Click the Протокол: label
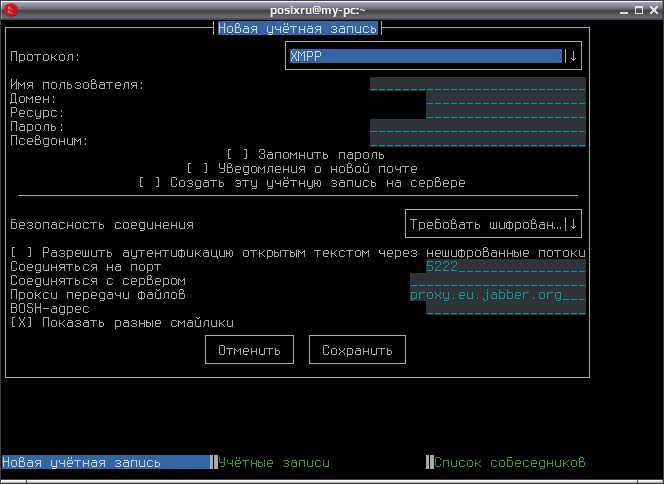This screenshot has height=484, width=664. (45, 56)
